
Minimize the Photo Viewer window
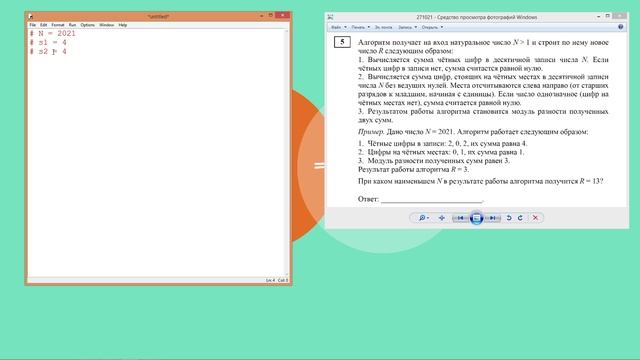pos(598,16)
